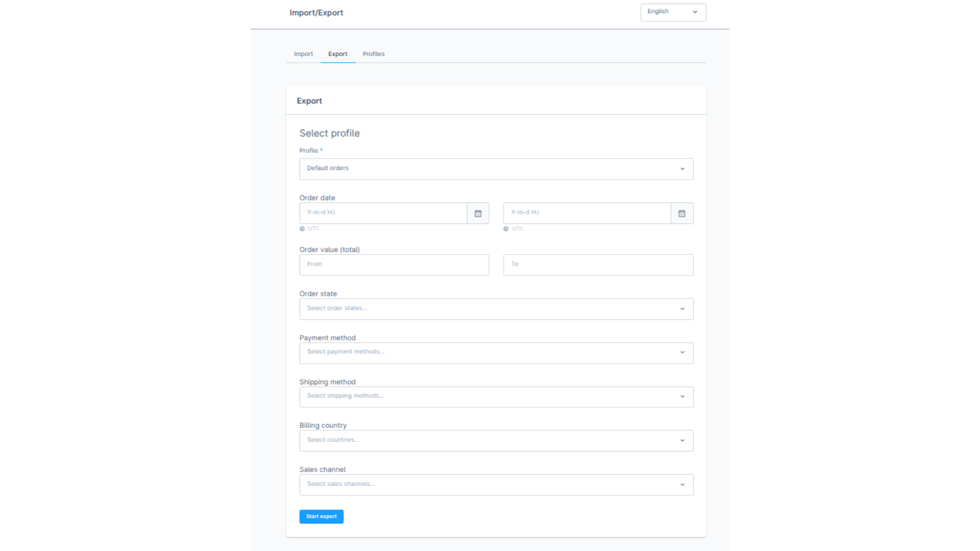980x551 pixels.
Task: Focus the second order date input
Action: [587, 213]
